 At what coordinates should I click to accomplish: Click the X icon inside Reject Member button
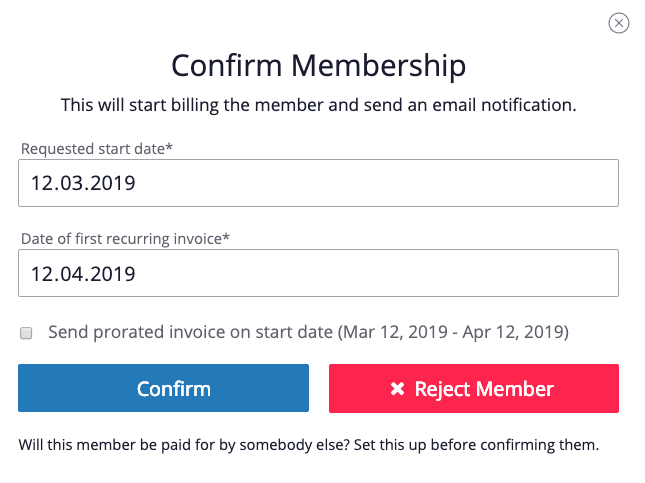pyautogui.click(x=397, y=388)
